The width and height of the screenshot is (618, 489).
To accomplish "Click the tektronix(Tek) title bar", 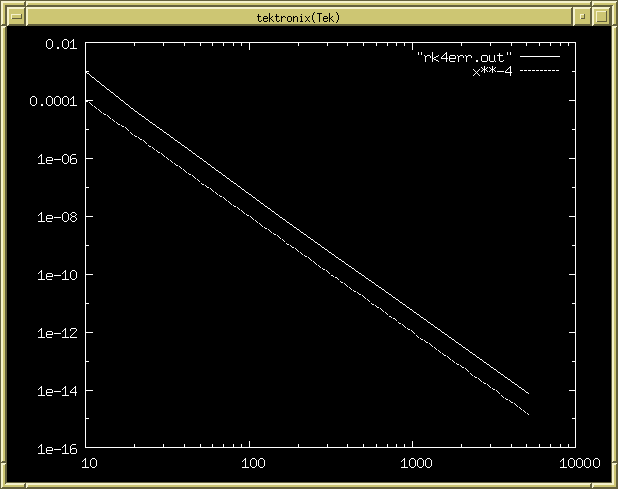I will 298,17.
